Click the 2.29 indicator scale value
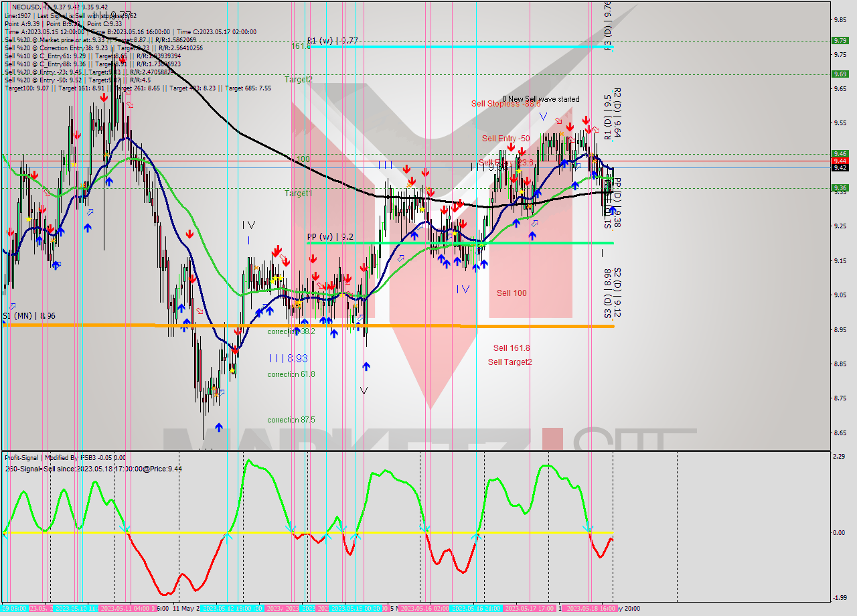Image resolution: width=857 pixels, height=616 pixels. tap(840, 456)
